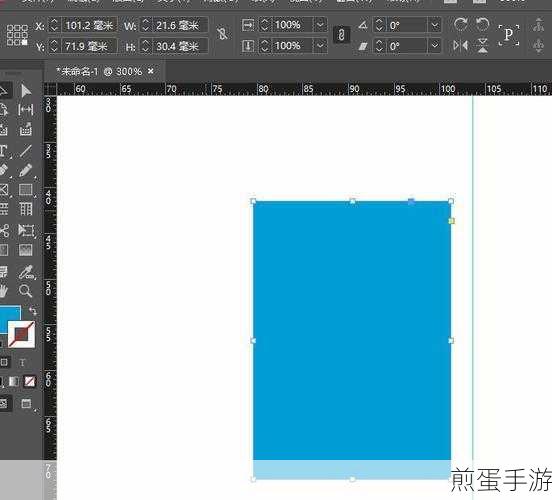Select the Content Placer tool
This screenshot has width=552, height=500.
coord(26,130)
